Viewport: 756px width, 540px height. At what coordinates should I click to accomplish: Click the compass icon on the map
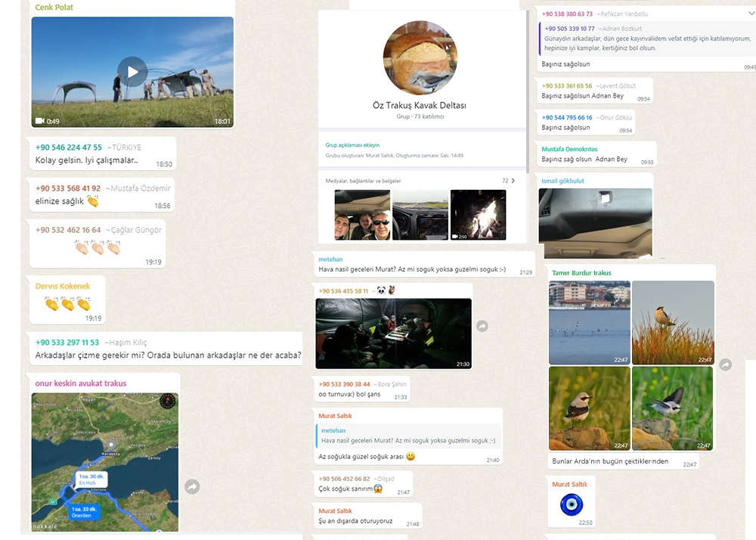(167, 402)
